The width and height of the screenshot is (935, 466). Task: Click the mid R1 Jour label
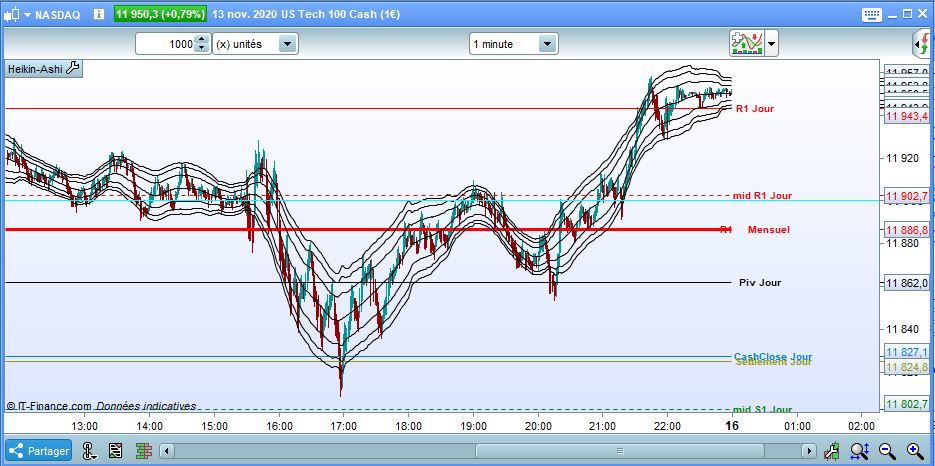pyautogui.click(x=762, y=196)
